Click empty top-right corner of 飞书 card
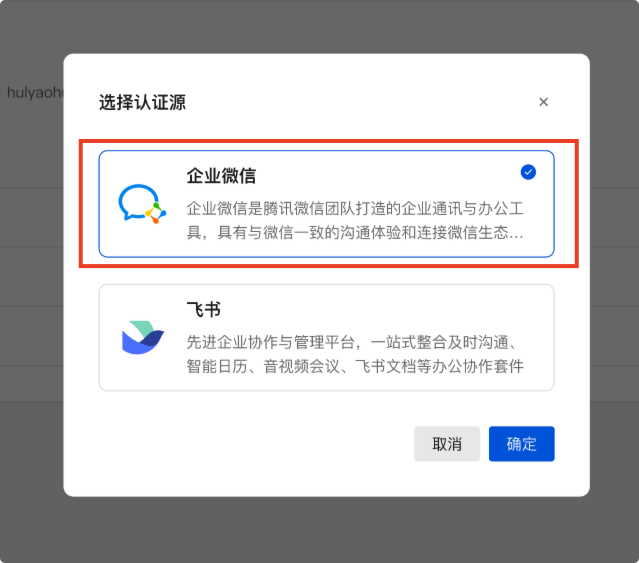Image resolution: width=639 pixels, height=563 pixels. tap(528, 306)
